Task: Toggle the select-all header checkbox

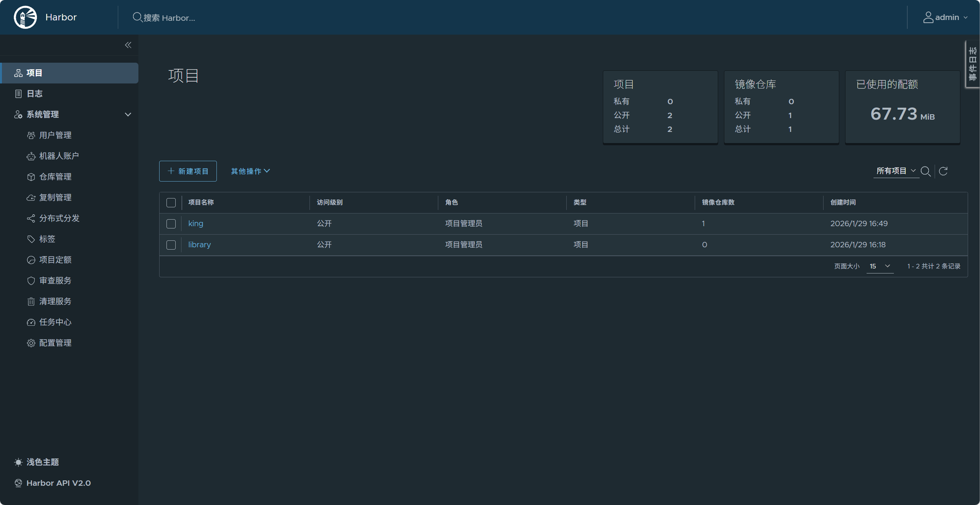Action: 171,203
